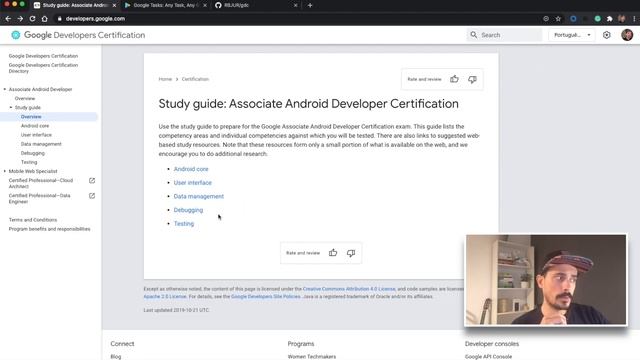Screen dimensions: 640x360
Task: Open external link icon for Data Engineer
Action: tap(92, 196)
